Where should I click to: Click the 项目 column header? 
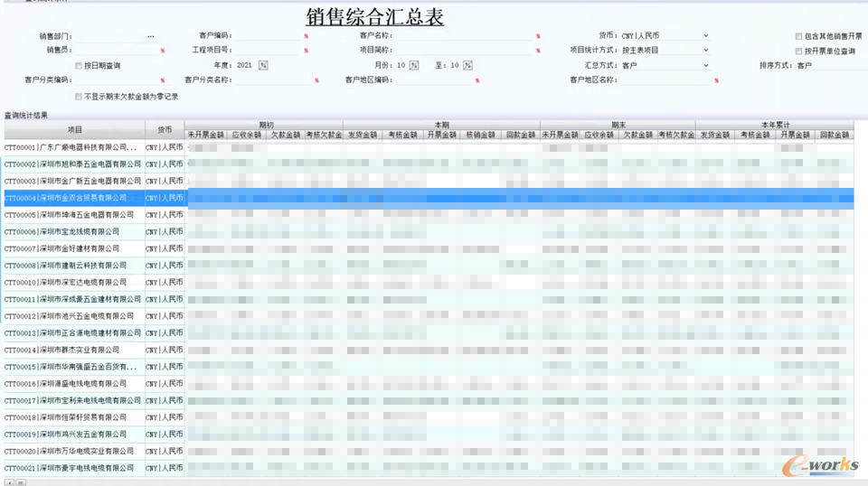point(75,130)
